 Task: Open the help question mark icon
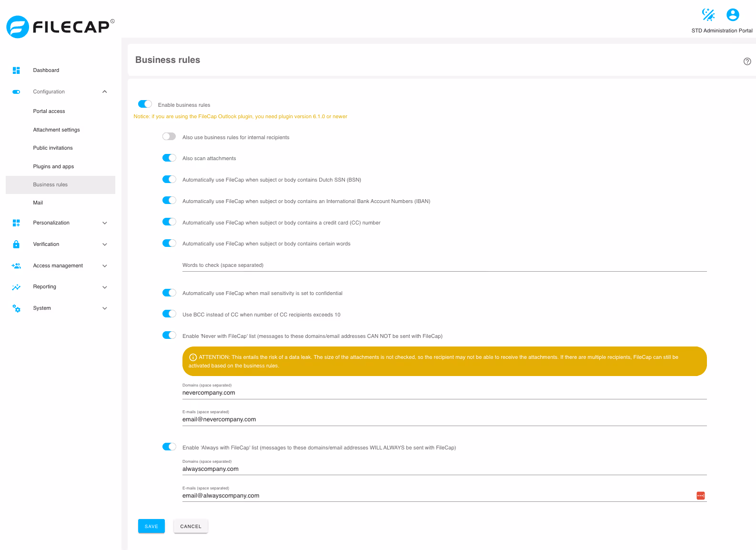pos(747,61)
